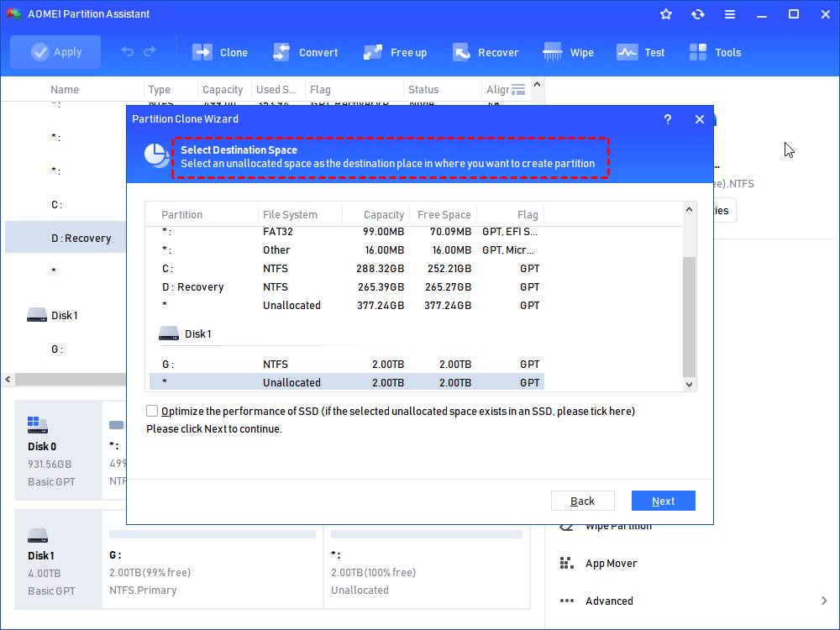
Task: Click the wizard Capacity column header
Action: point(384,214)
